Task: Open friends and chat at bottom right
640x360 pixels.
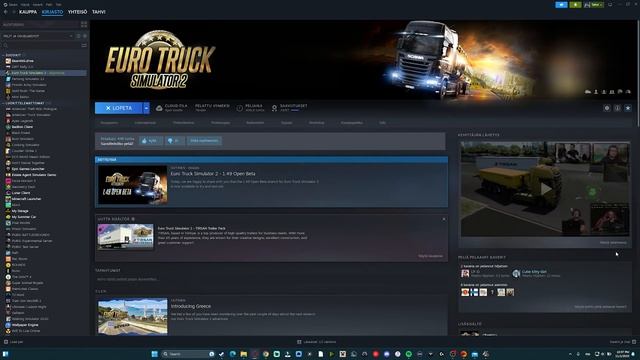Action: tap(623, 342)
